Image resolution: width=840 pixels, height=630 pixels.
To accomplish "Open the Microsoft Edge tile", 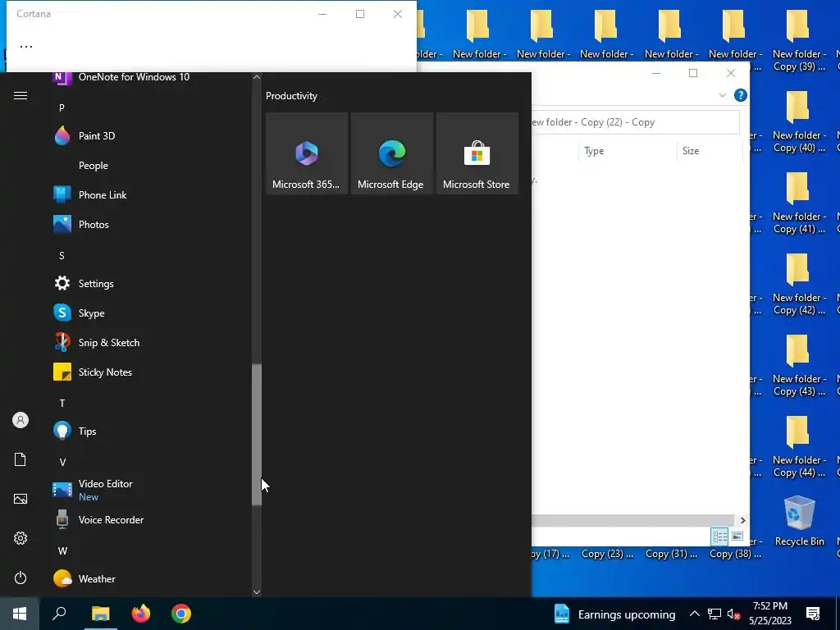I will (391, 153).
